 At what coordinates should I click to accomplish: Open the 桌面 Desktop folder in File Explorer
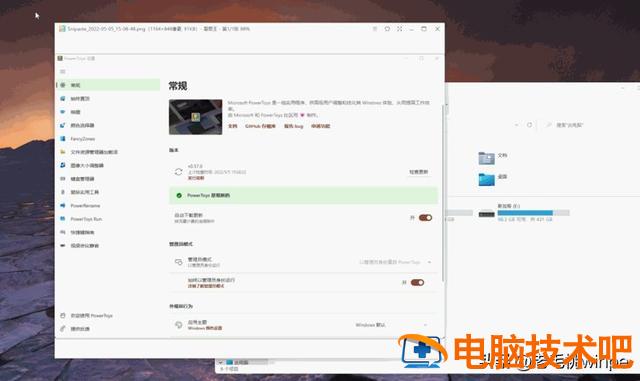pos(493,179)
